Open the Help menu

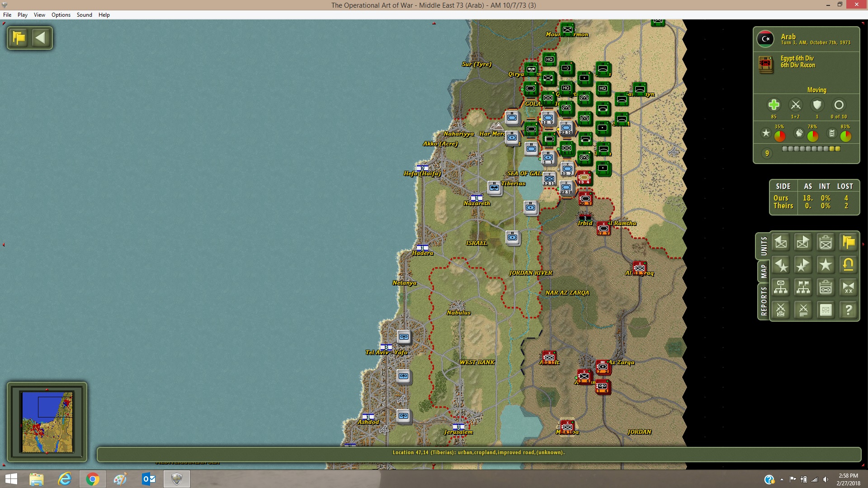[x=104, y=15]
